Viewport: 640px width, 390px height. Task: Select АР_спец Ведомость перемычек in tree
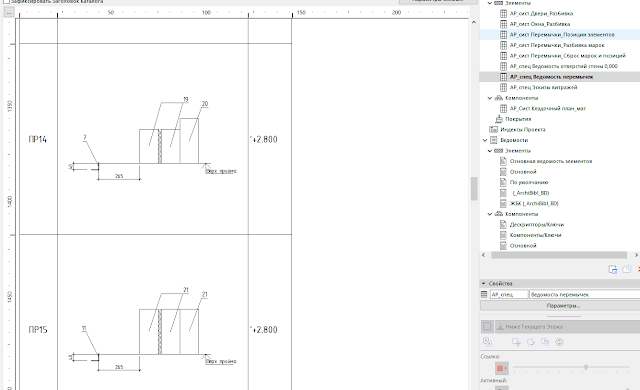(x=551, y=77)
